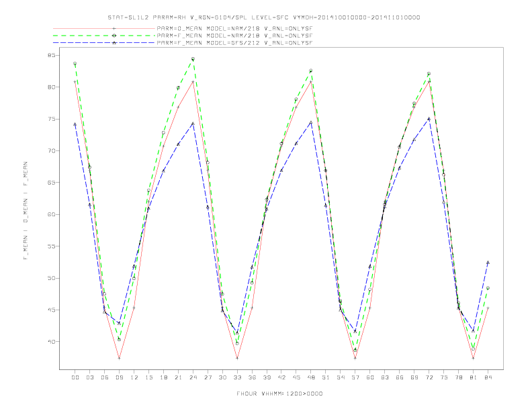Click x-axis hour label 78
This screenshot has width=532, height=411.
click(x=459, y=377)
